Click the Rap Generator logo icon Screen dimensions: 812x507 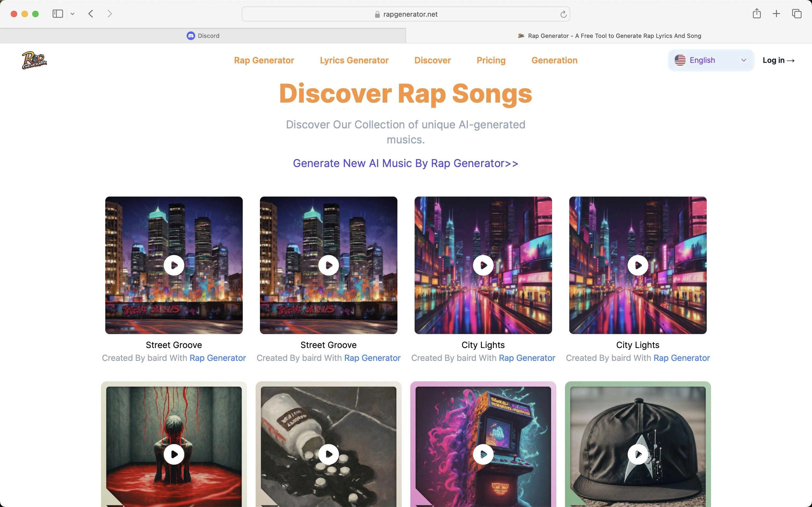click(x=34, y=60)
